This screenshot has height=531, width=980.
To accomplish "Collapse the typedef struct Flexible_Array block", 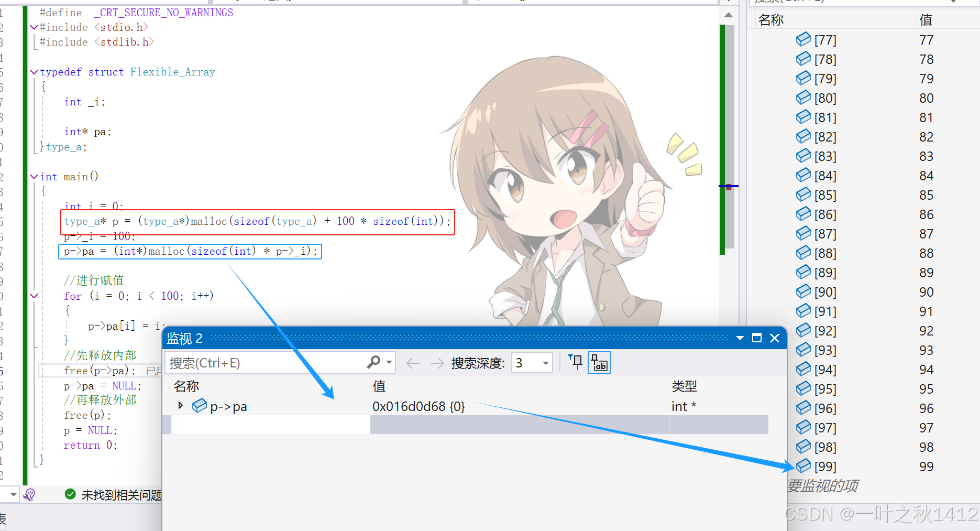I will (34, 72).
